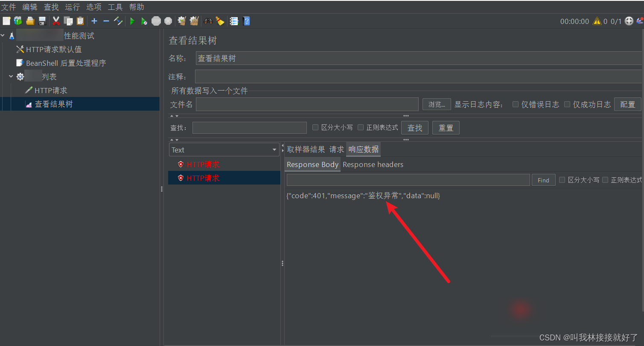This screenshot has width=644, height=346.
Task: Toggle the 仅成功日志 checkbox
Action: 567,104
